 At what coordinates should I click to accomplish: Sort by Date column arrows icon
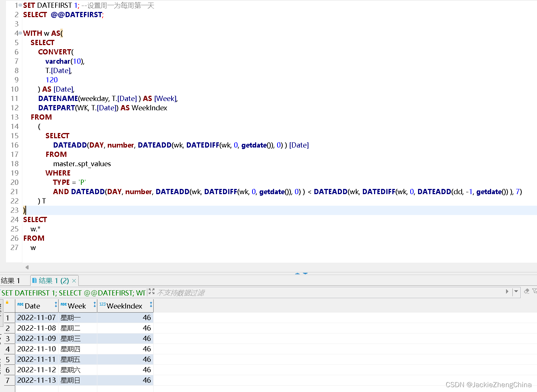pos(56,305)
